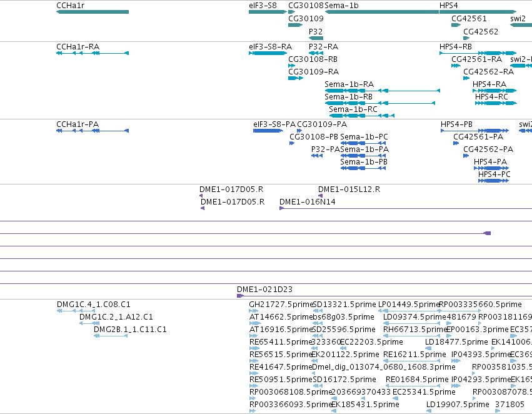This screenshot has width=532, height=414.
Task: Open the CG30109-PA protein label
Action: (322, 124)
